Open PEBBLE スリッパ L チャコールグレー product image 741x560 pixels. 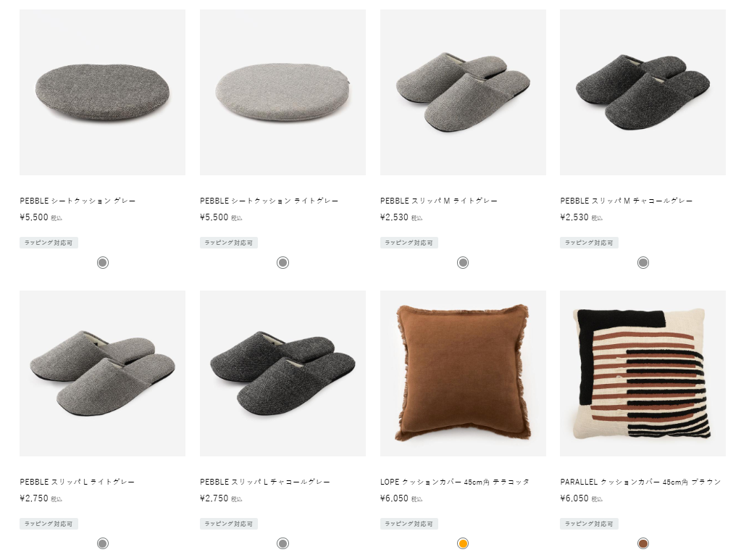coord(282,373)
